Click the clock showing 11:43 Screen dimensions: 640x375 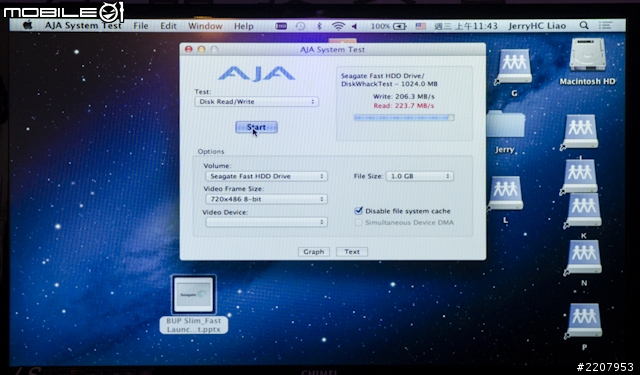tap(466, 26)
